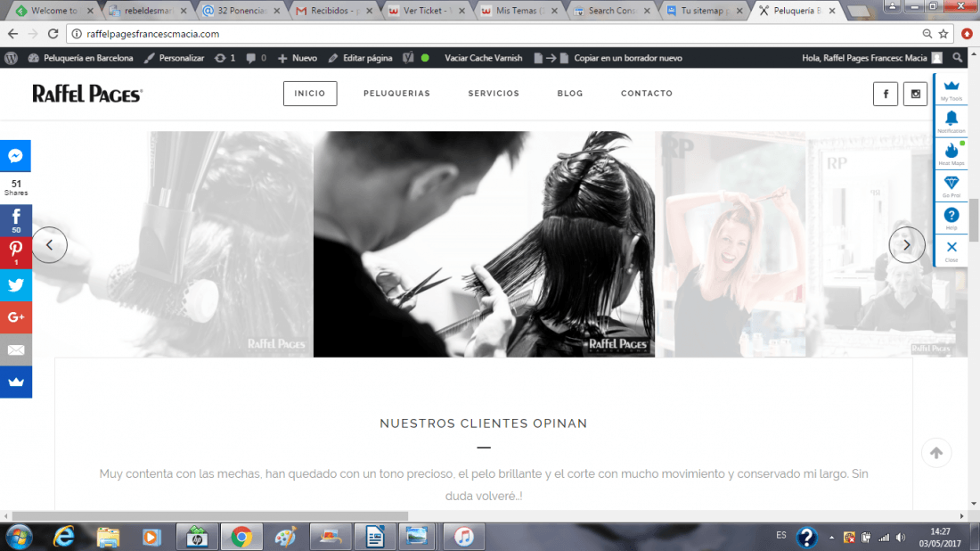
Task: Share page on Facebook sidebar button
Action: tap(16, 220)
